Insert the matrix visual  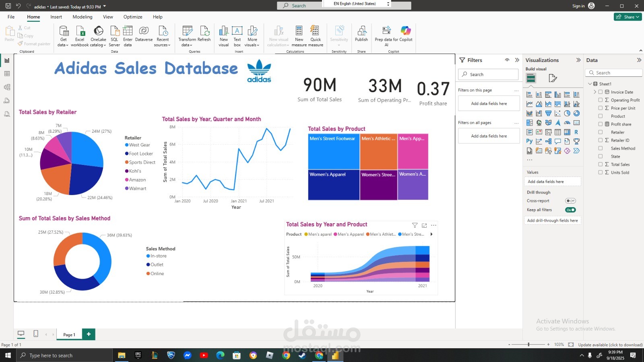tap(567, 132)
